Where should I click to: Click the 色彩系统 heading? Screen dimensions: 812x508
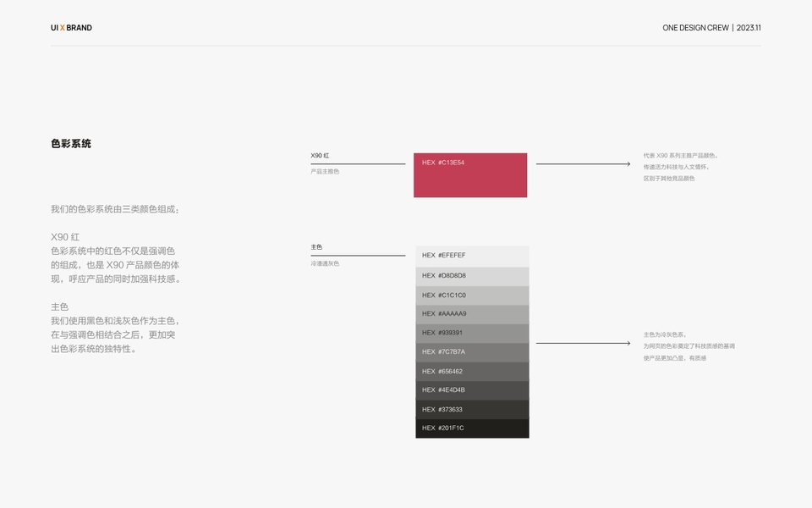pos(71,144)
